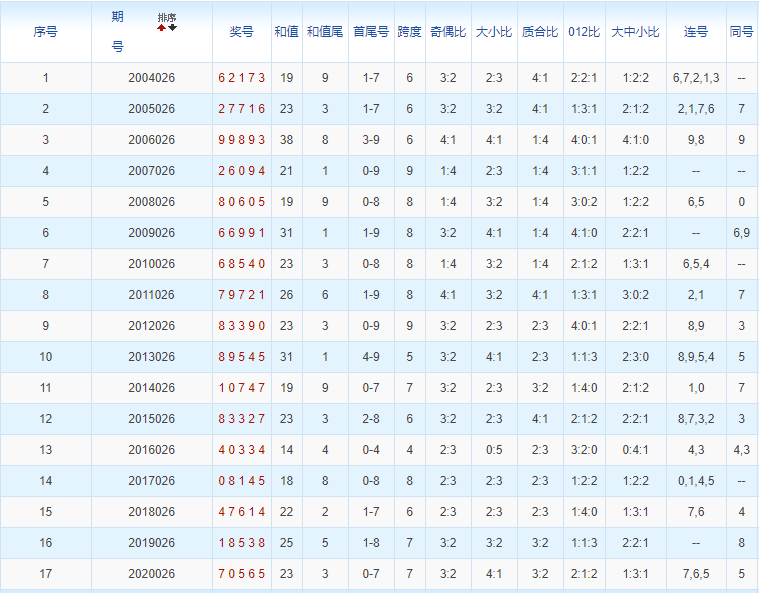The width and height of the screenshot is (759, 593).
Task: Click the 首尾号 column header
Action: pos(371,32)
